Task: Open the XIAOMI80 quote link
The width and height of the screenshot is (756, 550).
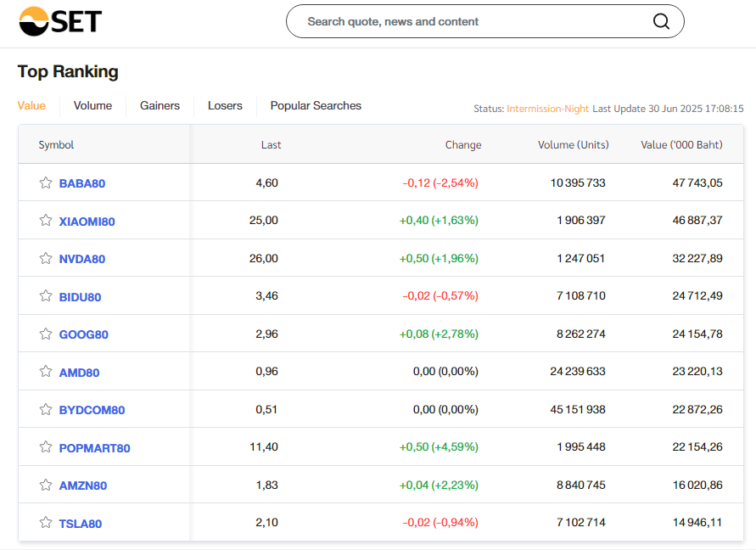Action: click(x=87, y=222)
